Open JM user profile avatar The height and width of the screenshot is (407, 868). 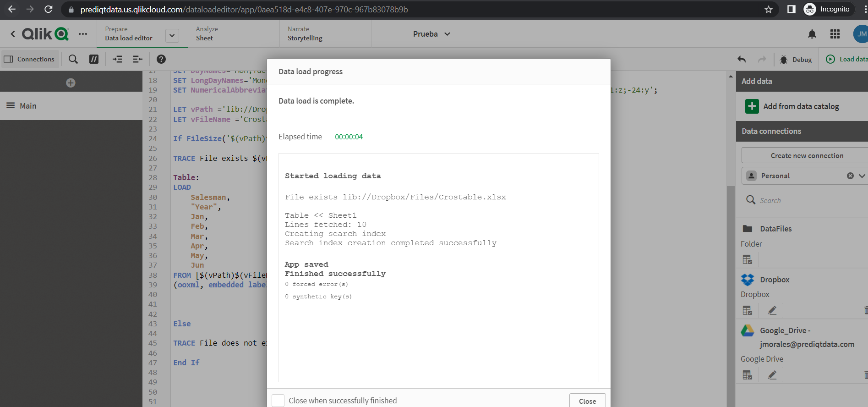click(861, 34)
